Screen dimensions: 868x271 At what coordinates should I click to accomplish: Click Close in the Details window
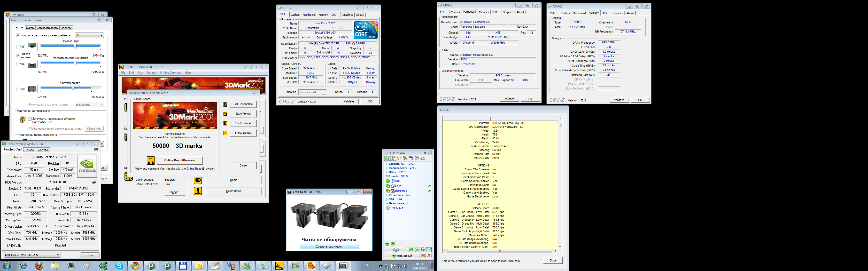point(553,261)
